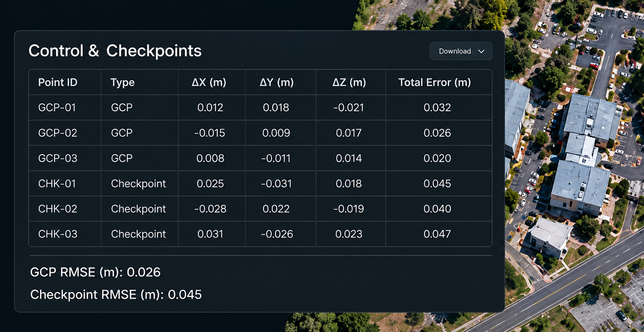Sort by the Total Error (m) header
The image size is (644, 332).
tap(435, 82)
